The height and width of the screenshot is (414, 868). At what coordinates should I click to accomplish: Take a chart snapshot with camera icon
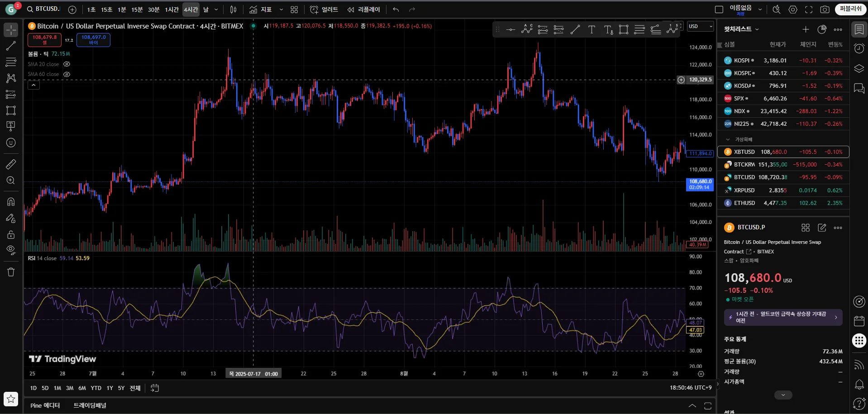(825, 10)
